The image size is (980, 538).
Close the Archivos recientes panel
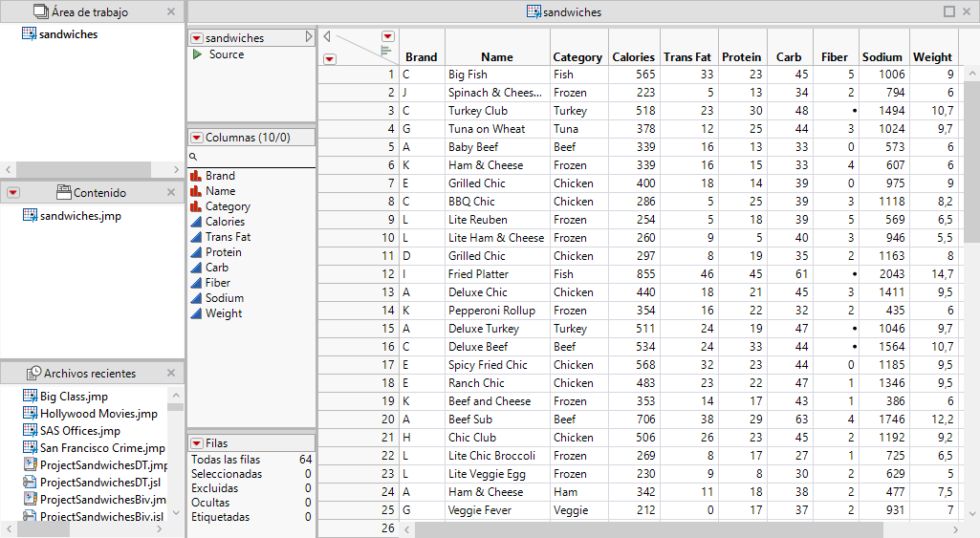coord(171,373)
